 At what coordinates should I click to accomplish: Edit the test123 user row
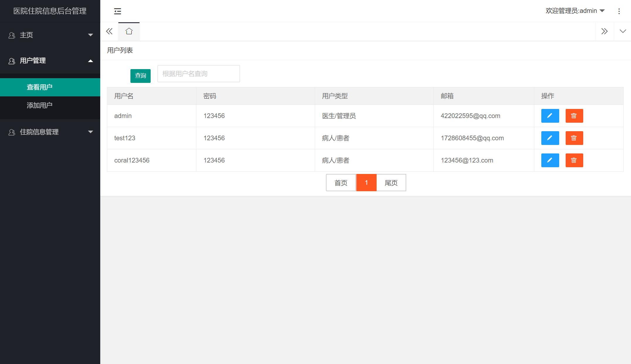pos(550,138)
